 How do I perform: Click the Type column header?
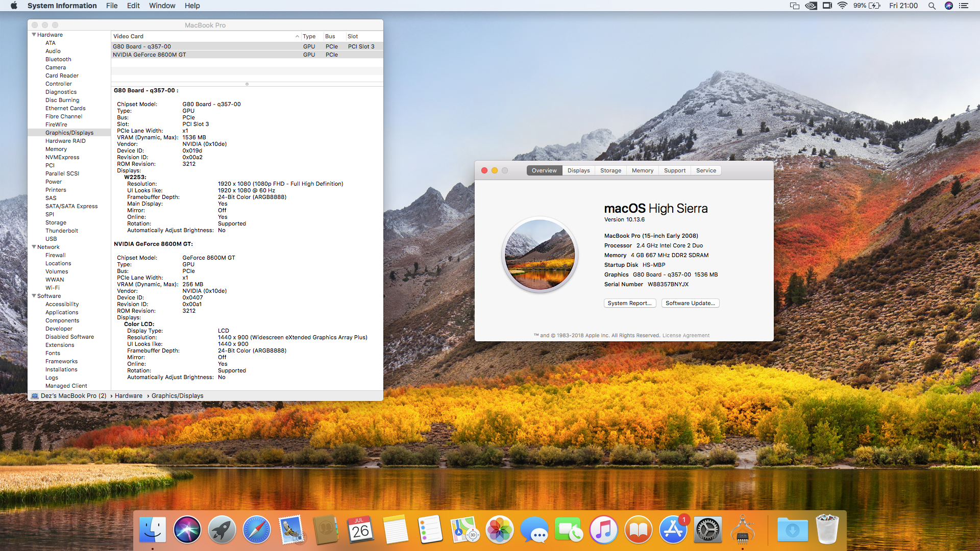pyautogui.click(x=312, y=36)
